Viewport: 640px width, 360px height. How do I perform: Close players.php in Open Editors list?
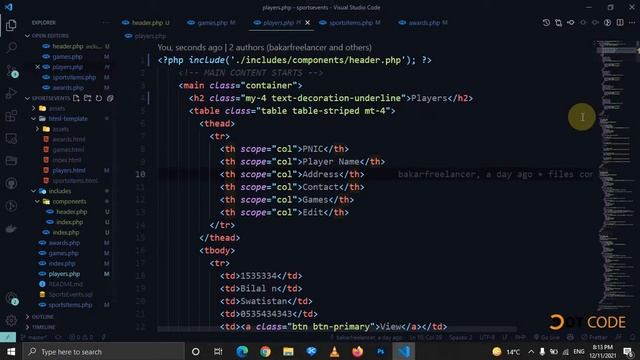(38, 67)
